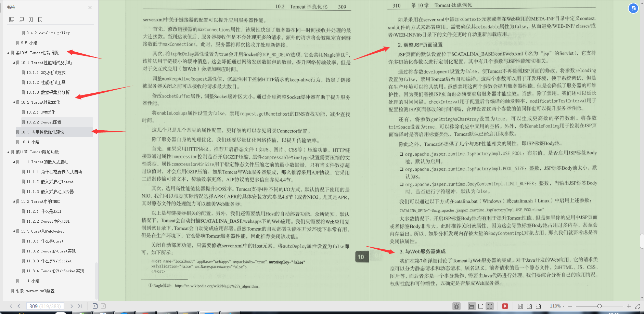The image size is (644, 314).
Task: Add a new bookmark
Action: coord(30,19)
